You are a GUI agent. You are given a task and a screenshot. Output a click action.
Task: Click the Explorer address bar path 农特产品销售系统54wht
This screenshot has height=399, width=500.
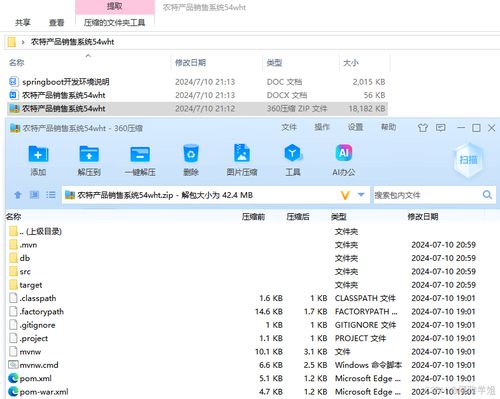pos(72,42)
